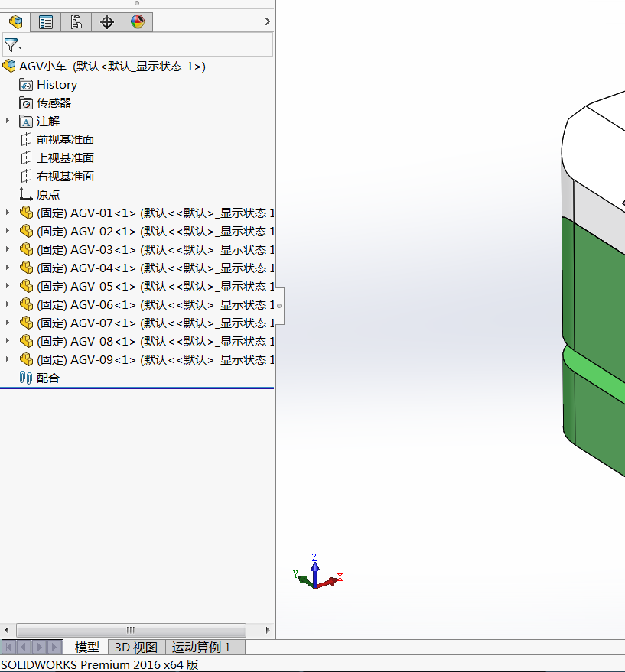
Task: Click the 传感器 sensors folder icon
Action: click(x=26, y=103)
